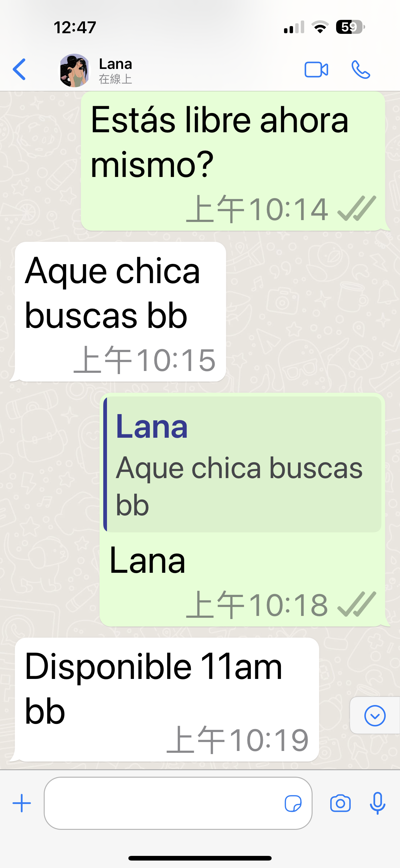Tap the read checkmarks on 10:18 message

[x=357, y=604]
